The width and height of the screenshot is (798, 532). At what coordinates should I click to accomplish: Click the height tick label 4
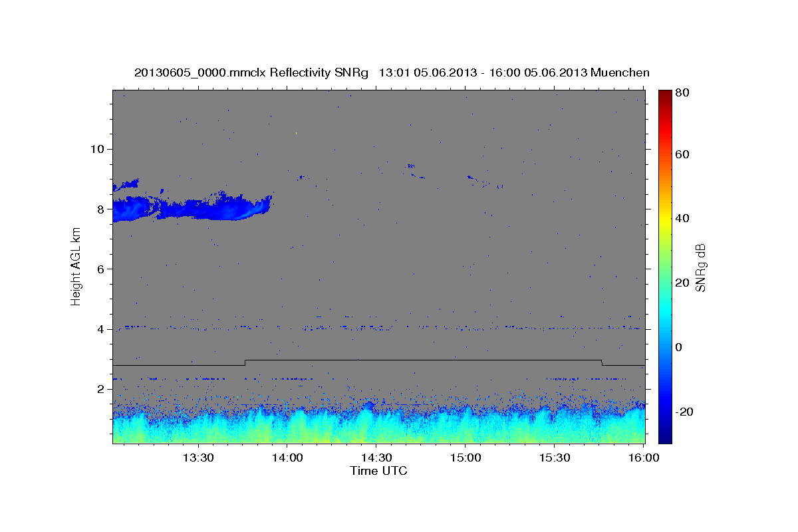click(x=101, y=329)
